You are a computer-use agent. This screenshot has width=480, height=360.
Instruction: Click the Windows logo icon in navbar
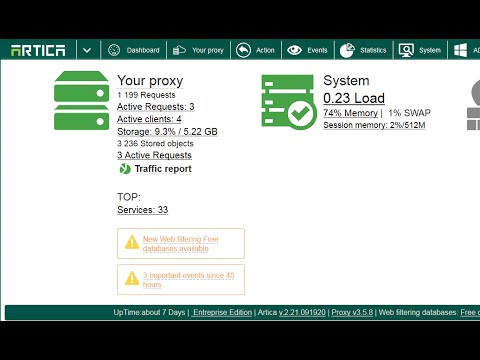coord(460,50)
